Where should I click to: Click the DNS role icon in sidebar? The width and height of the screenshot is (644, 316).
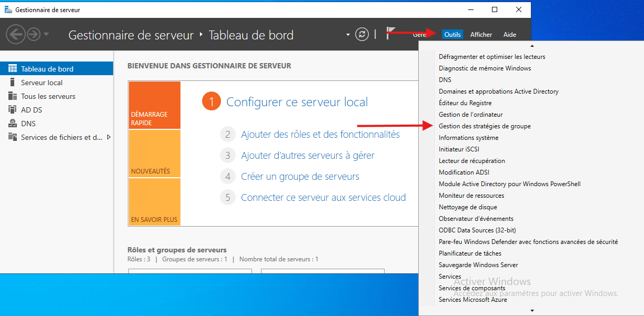click(12, 124)
